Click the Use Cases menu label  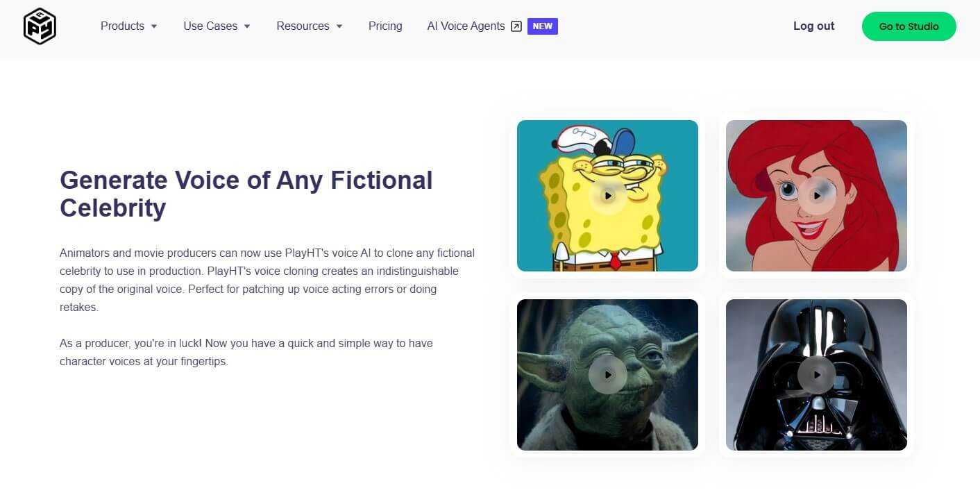coord(210,26)
